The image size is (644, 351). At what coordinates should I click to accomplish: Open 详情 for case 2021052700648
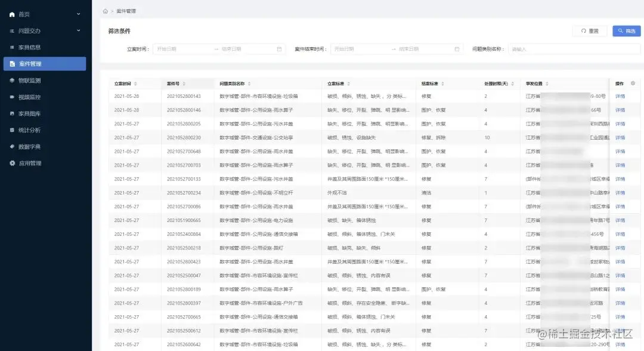pos(620,151)
